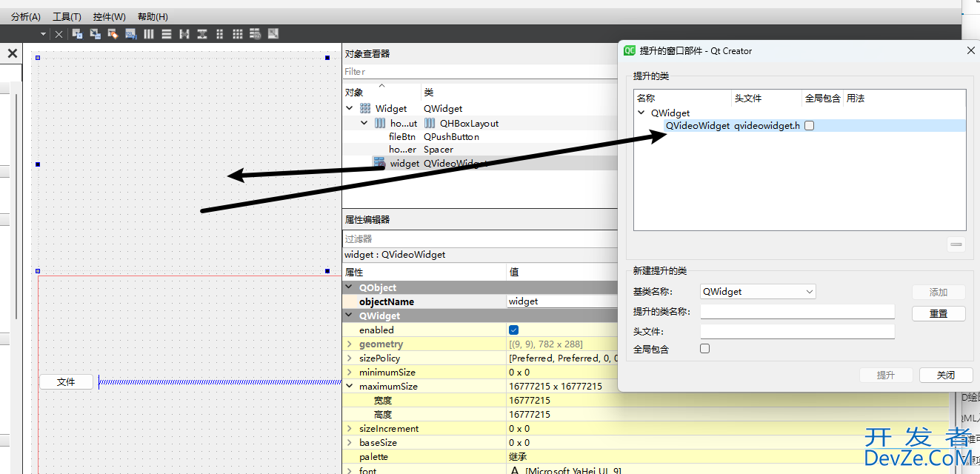The width and height of the screenshot is (980, 474).
Task: Click the horizontal spacer on the form
Action: (220, 382)
